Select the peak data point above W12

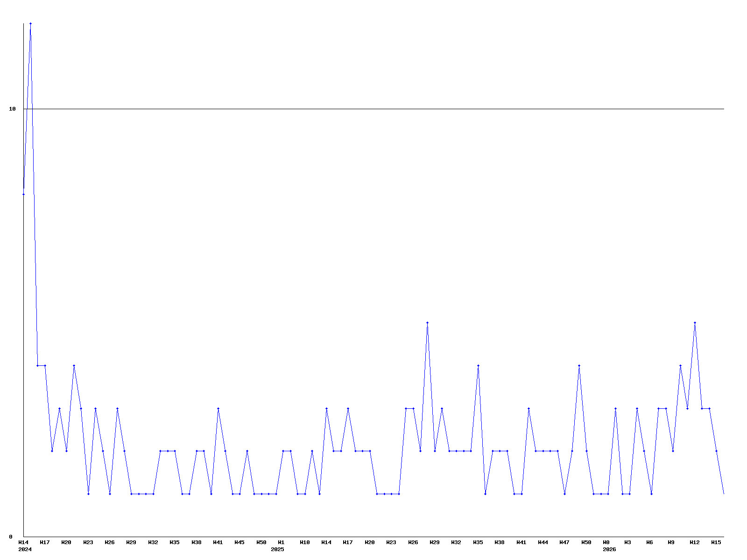(x=695, y=322)
